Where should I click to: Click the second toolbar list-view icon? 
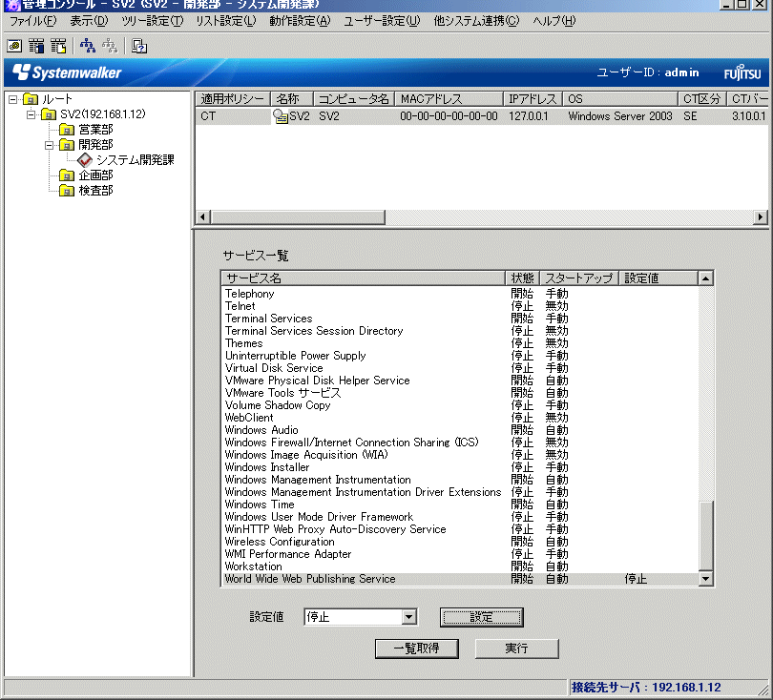pyautogui.click(x=36, y=45)
